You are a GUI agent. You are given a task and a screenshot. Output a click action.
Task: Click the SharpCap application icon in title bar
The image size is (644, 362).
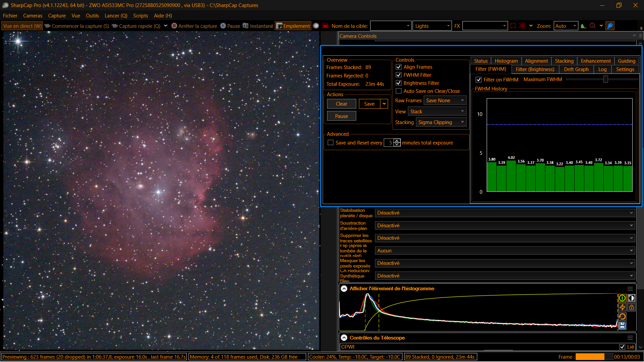click(x=5, y=5)
